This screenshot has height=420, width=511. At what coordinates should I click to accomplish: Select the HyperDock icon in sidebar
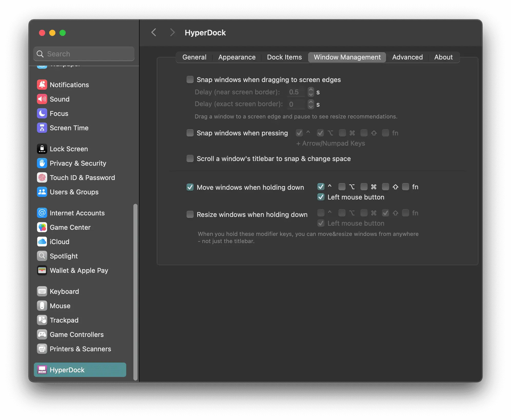(x=42, y=370)
